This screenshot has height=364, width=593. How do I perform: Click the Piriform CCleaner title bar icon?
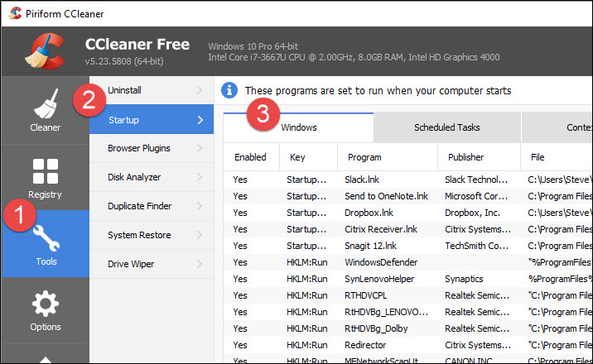pos(15,13)
